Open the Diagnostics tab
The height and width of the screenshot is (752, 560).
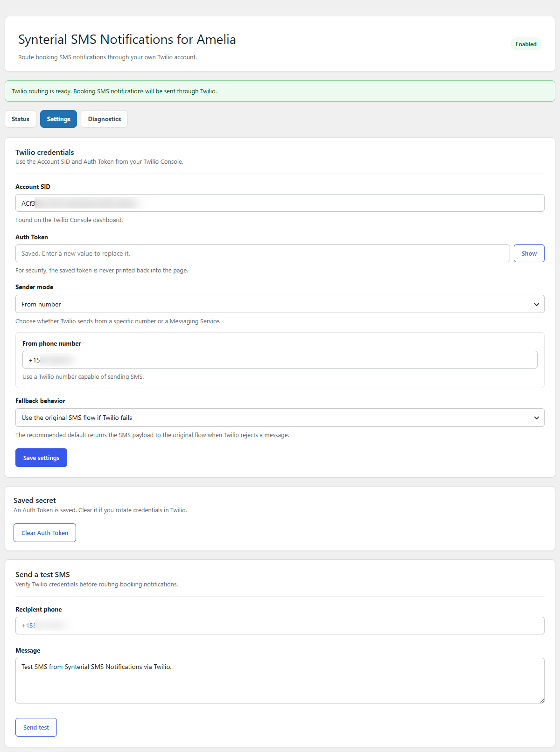point(104,119)
